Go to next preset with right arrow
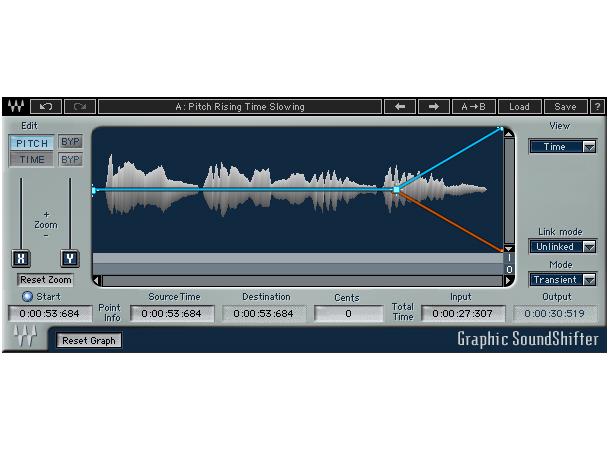The height and width of the screenshot is (450, 610). [x=433, y=106]
